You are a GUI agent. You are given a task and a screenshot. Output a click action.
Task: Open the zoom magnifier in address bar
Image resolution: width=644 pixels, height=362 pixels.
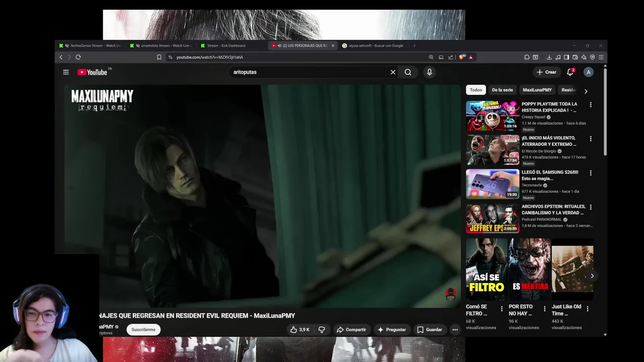pos(431,57)
